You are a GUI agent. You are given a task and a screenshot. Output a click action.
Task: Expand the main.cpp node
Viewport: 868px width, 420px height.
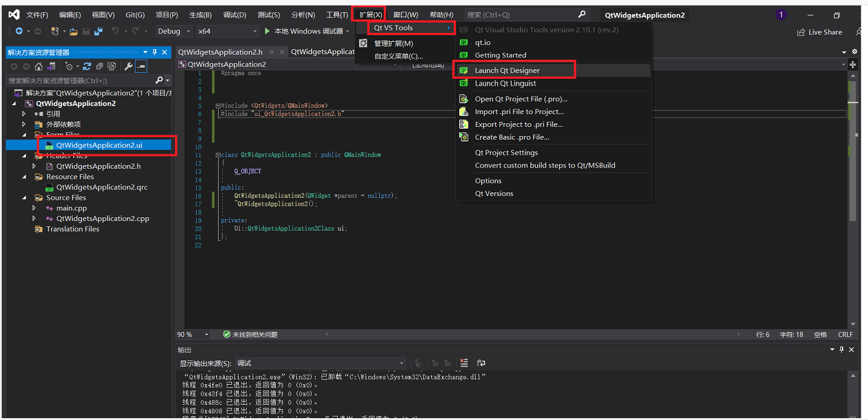(35, 208)
